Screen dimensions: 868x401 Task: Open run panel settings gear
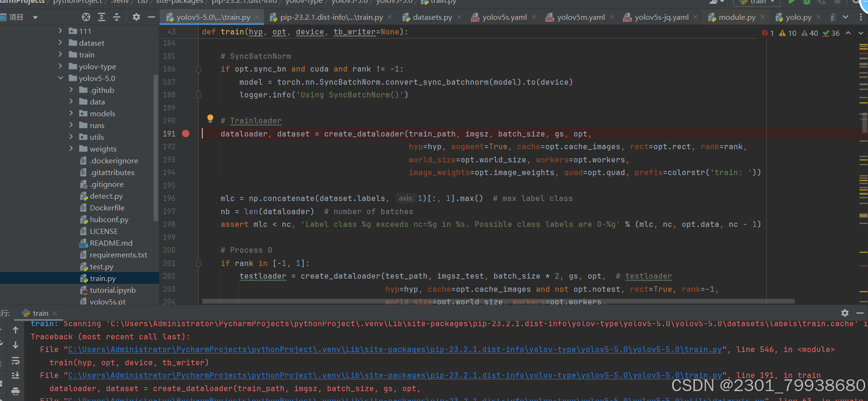845,313
